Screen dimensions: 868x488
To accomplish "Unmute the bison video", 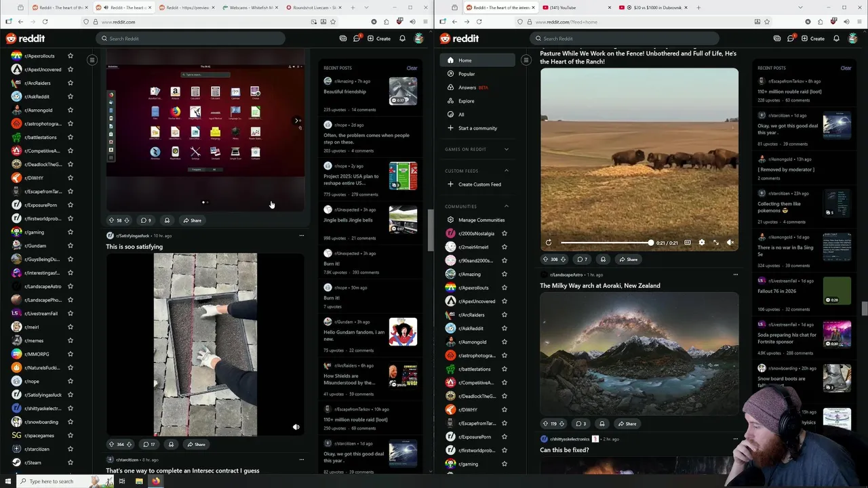I will coord(730,243).
